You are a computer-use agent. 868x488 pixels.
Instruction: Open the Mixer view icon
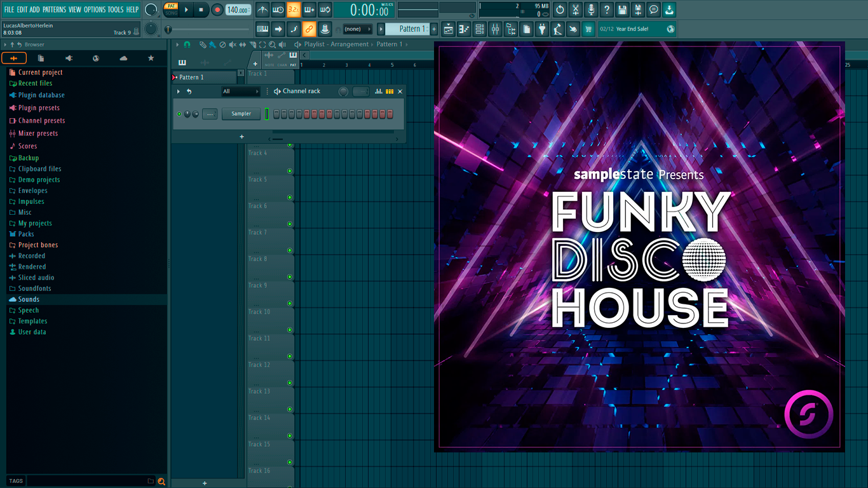495,29
